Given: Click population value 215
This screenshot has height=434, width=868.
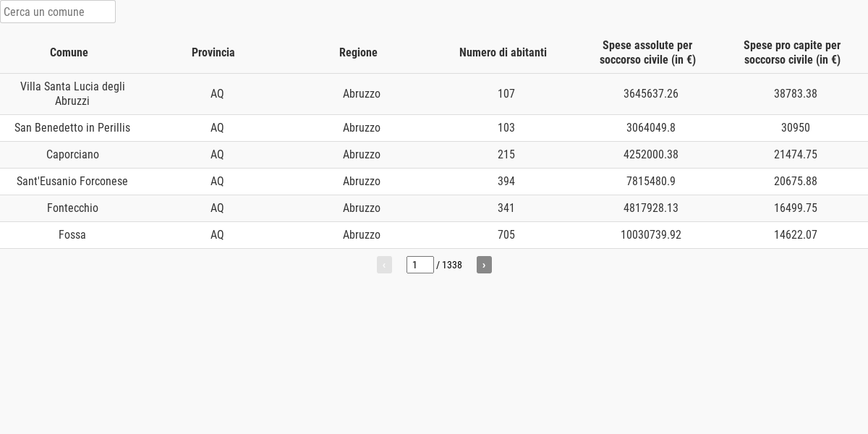Looking at the screenshot, I should (506, 155).
